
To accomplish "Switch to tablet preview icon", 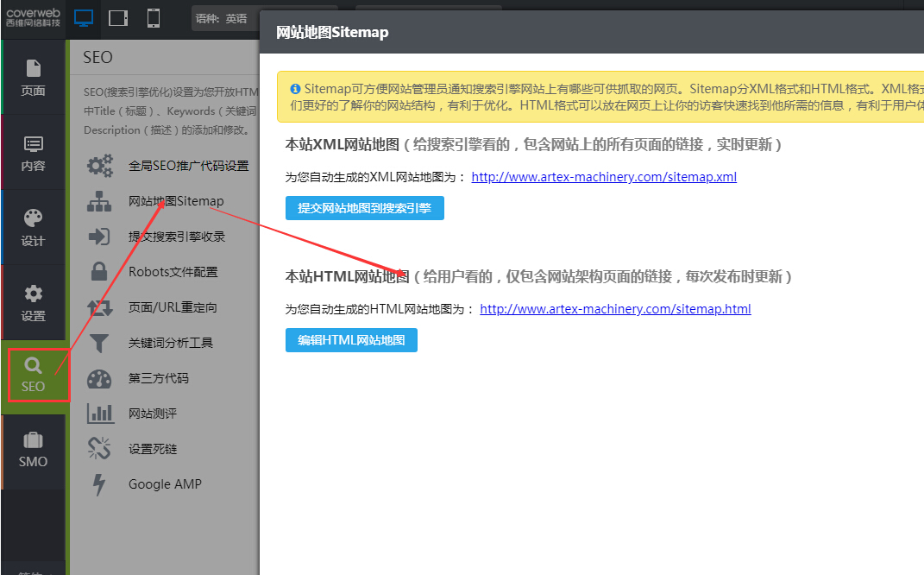I will [119, 18].
